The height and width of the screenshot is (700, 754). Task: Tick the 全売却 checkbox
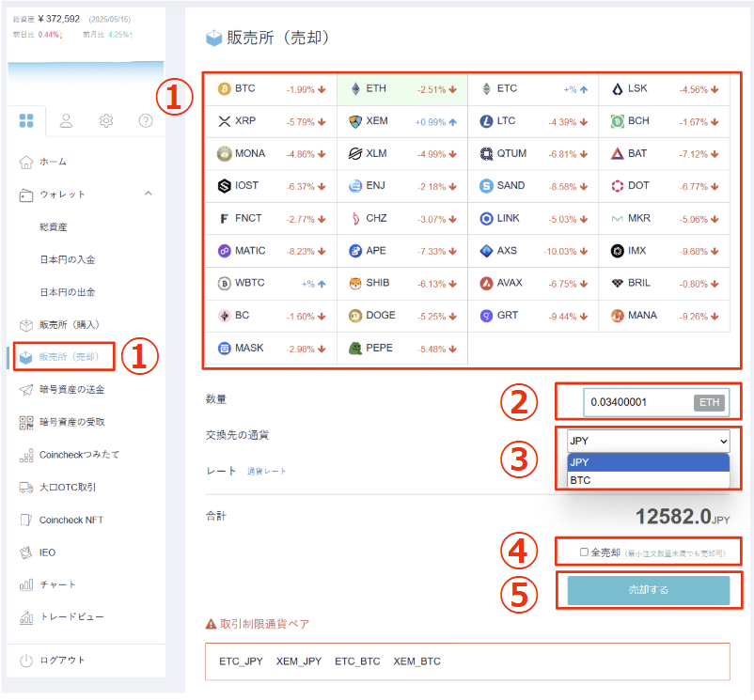click(584, 552)
